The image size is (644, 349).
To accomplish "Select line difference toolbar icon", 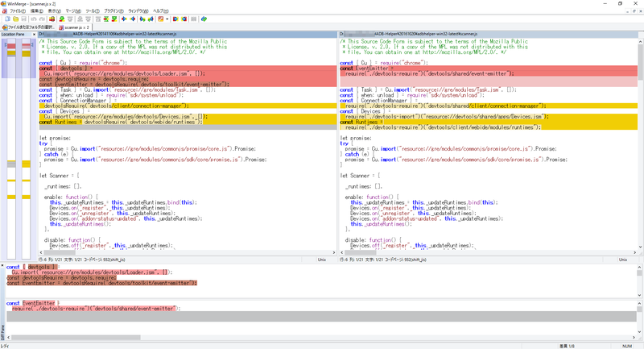I will (x=52, y=19).
